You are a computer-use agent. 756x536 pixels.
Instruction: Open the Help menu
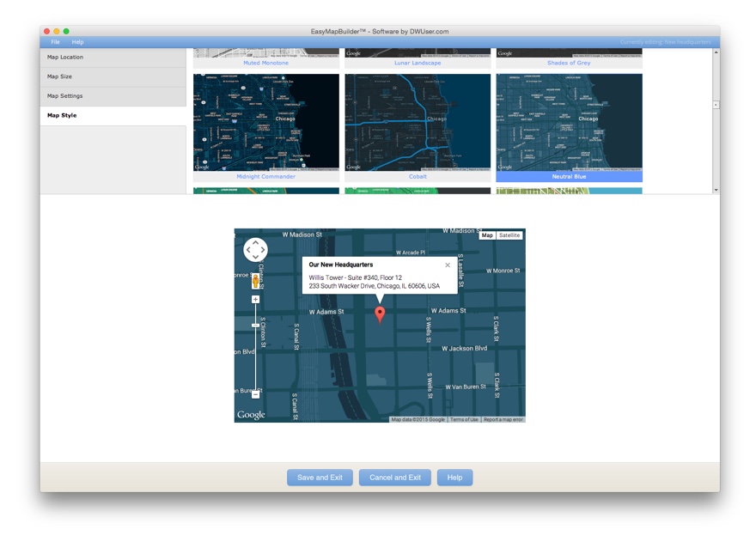click(x=78, y=42)
